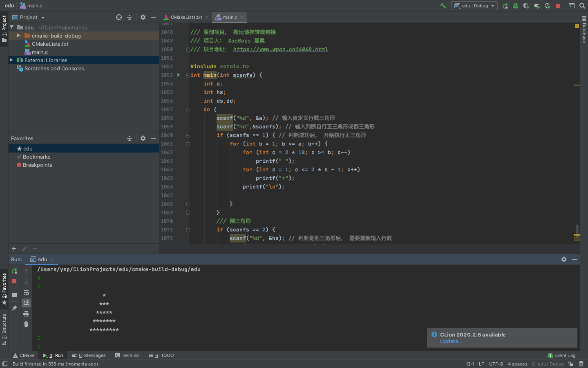
Task: Open Run Anything window icon
Action: click(572, 6)
